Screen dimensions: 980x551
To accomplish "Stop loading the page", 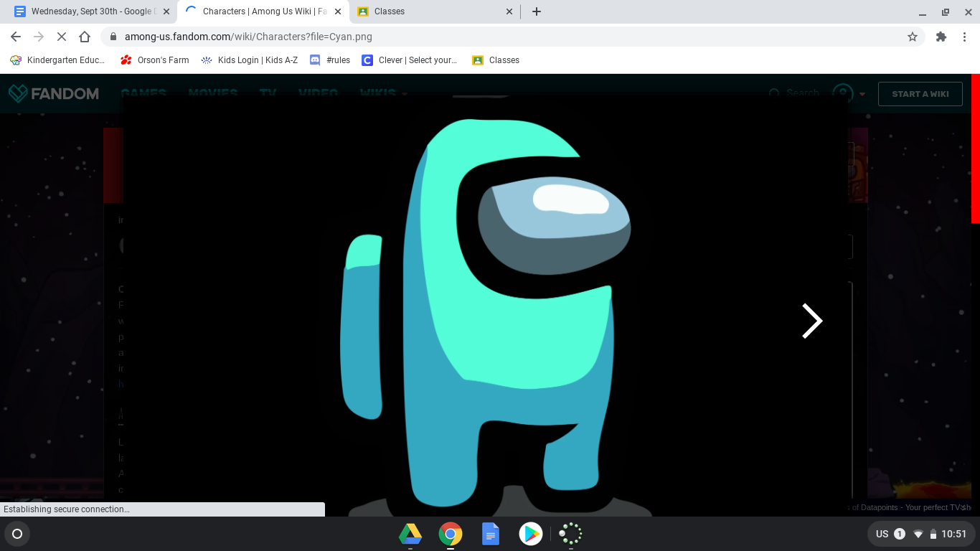I will (x=62, y=37).
